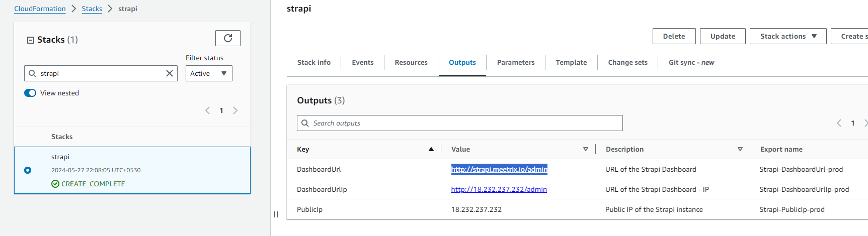This screenshot has height=236, width=868.
Task: Sort outputs by Value column arrow
Action: tap(586, 149)
